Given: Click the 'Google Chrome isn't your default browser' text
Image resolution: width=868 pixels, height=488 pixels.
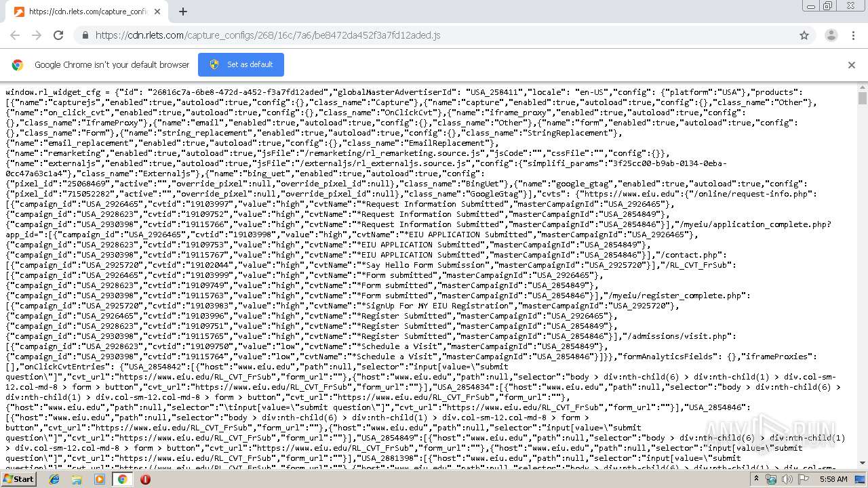Looking at the screenshot, I should [x=112, y=65].
